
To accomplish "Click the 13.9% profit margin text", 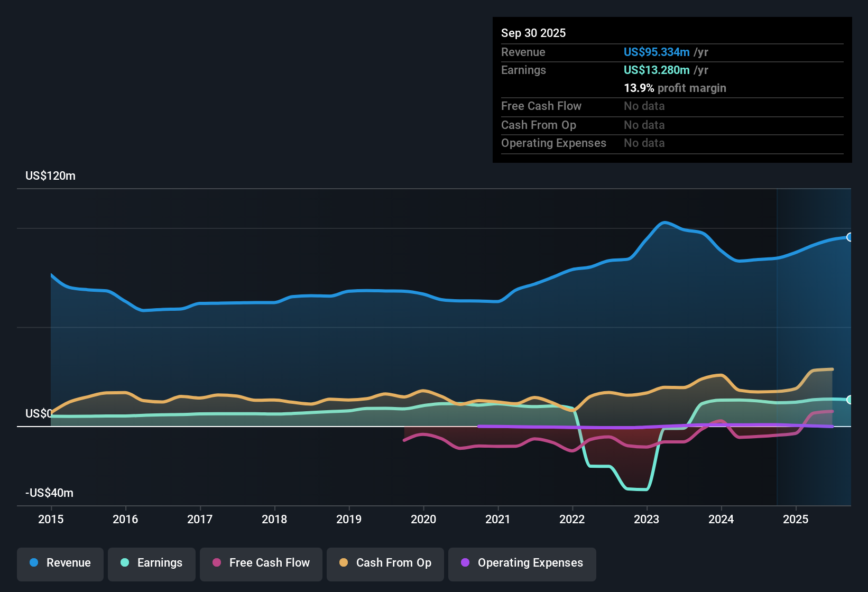I will (675, 88).
